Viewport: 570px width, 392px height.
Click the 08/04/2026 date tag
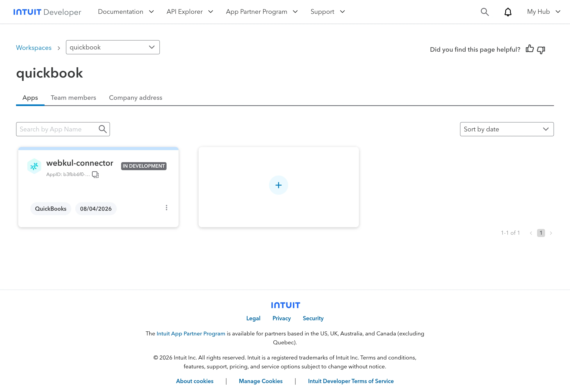click(96, 209)
